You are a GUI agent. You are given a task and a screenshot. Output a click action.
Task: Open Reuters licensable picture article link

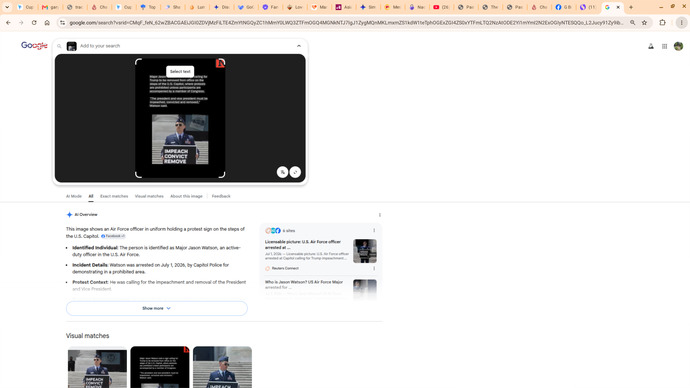[303, 245]
